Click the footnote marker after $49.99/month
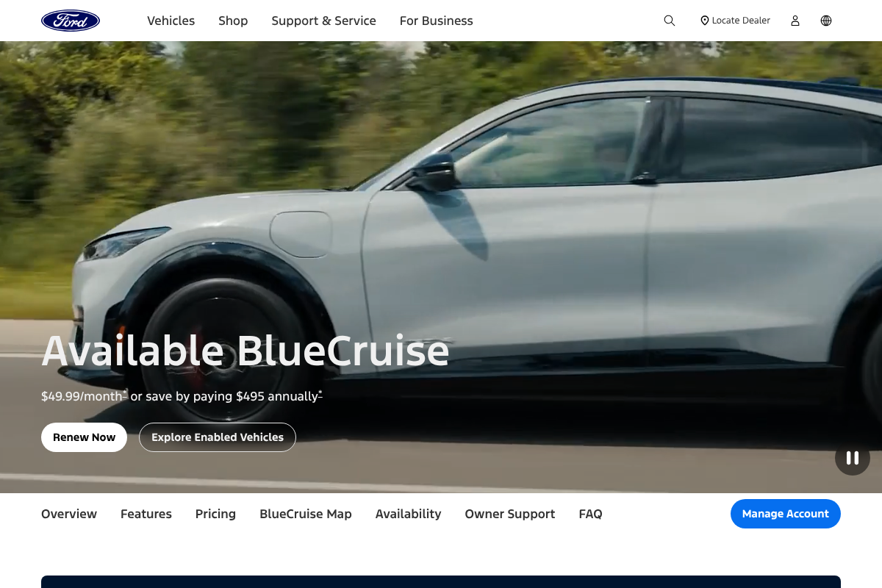The width and height of the screenshot is (882, 588). tap(125, 394)
